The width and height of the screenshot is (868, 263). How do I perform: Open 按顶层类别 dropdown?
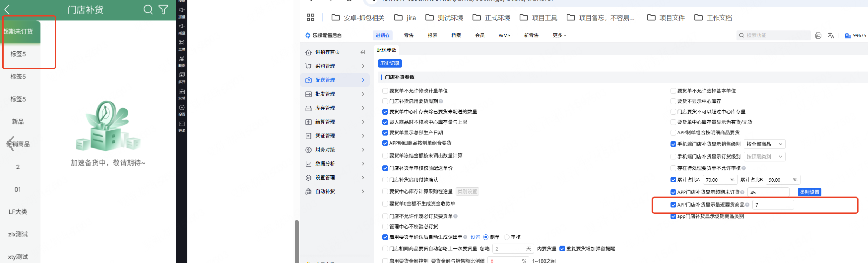coord(764,157)
